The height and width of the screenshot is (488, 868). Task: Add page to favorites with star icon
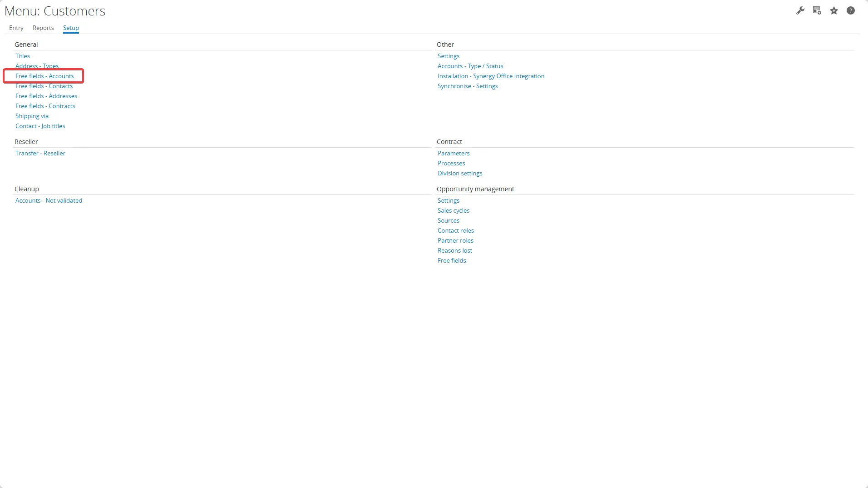point(834,10)
